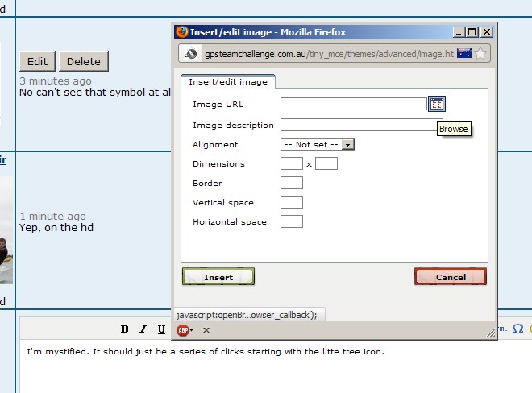The width and height of the screenshot is (532, 393).
Task: Click the Bold formatting icon
Action: (124, 329)
